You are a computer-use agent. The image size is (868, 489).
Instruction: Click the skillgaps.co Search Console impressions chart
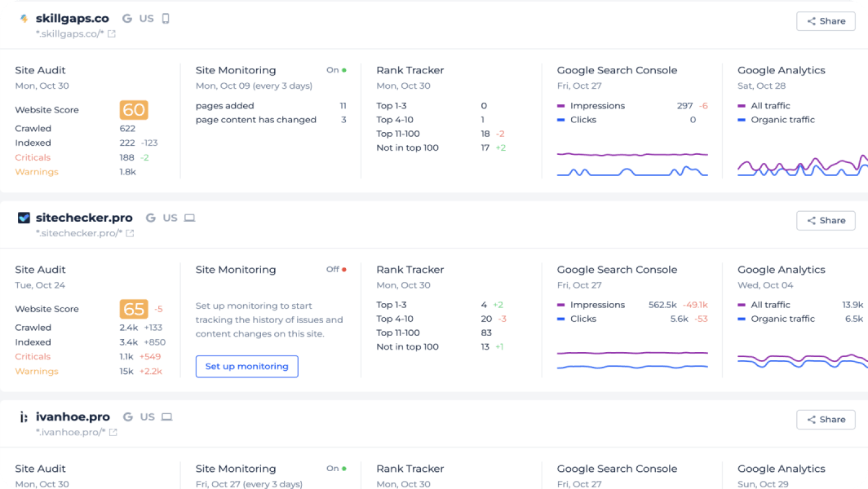click(x=632, y=164)
